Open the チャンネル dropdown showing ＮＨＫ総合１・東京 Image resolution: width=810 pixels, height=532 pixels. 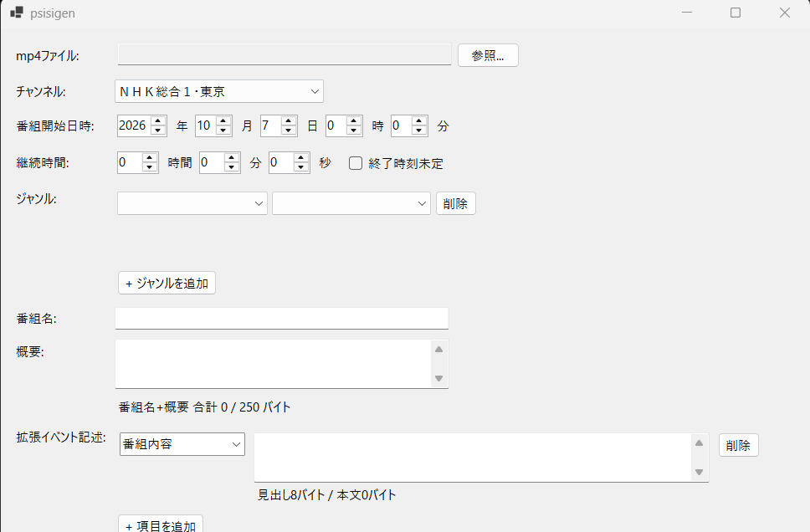[x=219, y=91]
